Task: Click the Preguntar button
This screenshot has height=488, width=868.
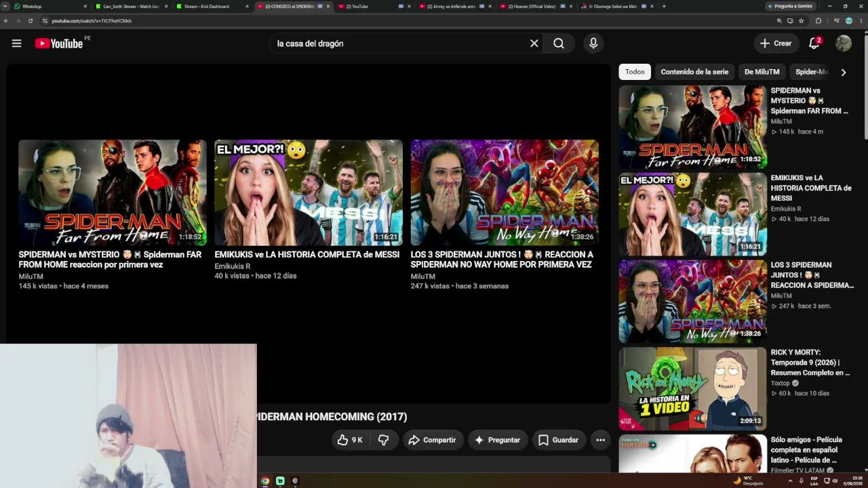Action: click(x=497, y=440)
